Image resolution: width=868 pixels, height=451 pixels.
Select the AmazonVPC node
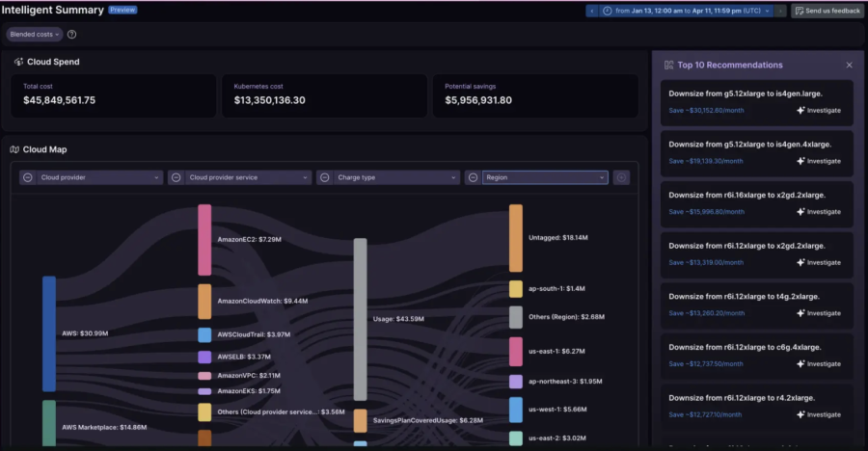pos(204,376)
